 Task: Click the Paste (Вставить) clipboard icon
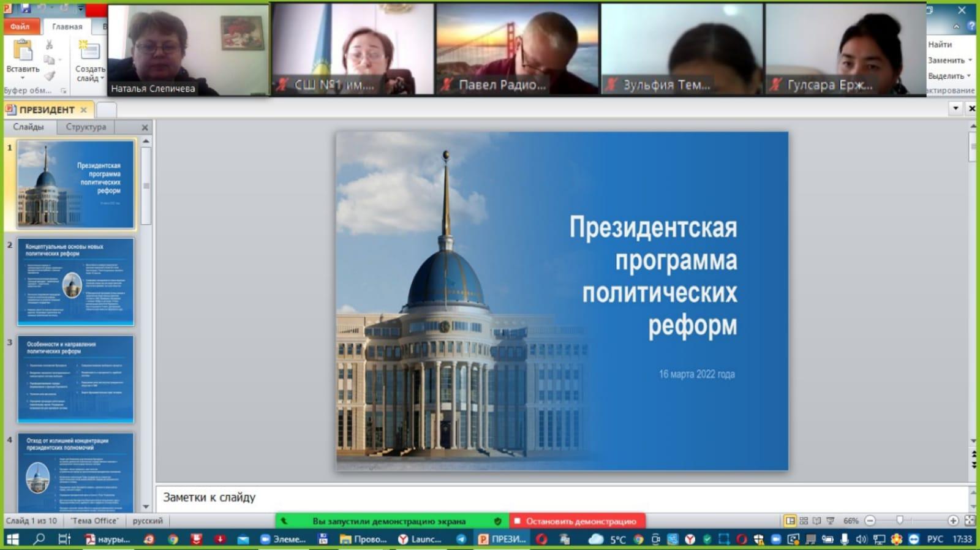point(23,51)
